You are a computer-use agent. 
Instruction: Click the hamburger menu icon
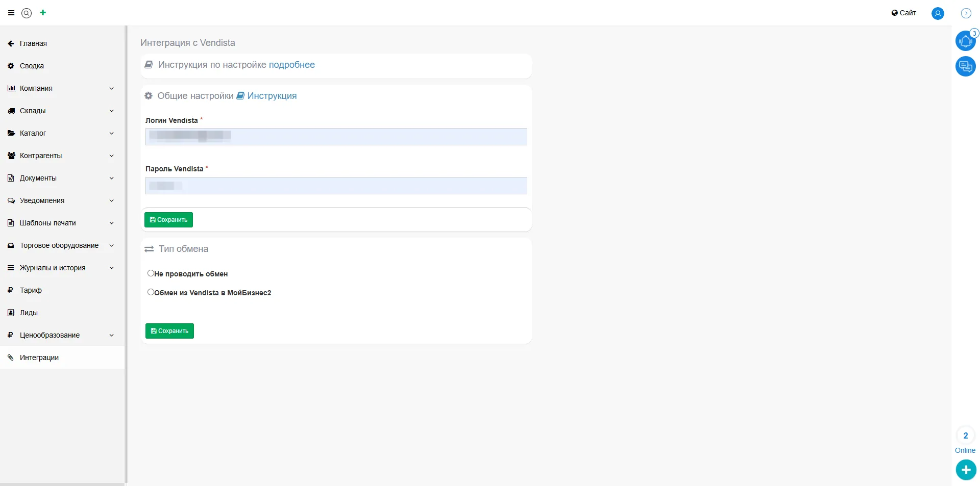click(11, 13)
